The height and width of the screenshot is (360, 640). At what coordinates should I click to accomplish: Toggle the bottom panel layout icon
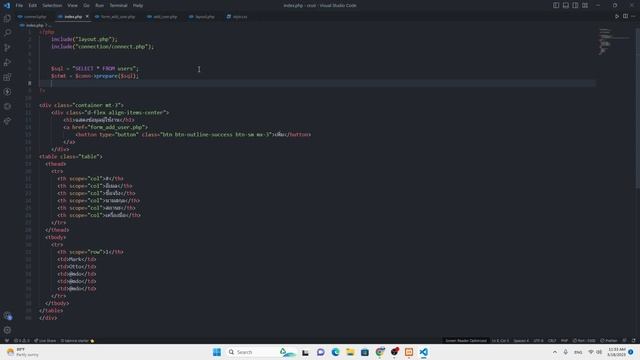click(566, 5)
